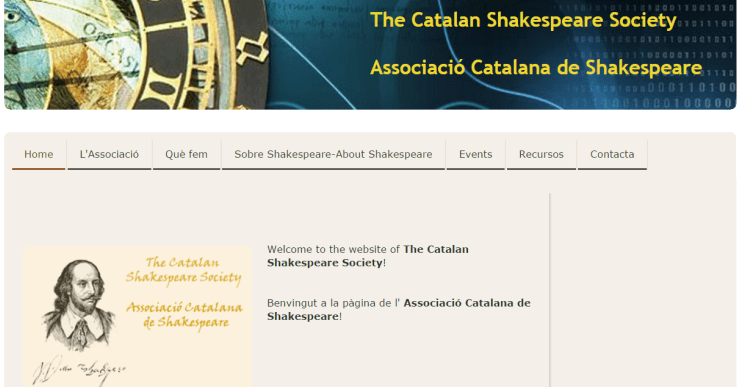Open the Events page

pos(476,154)
